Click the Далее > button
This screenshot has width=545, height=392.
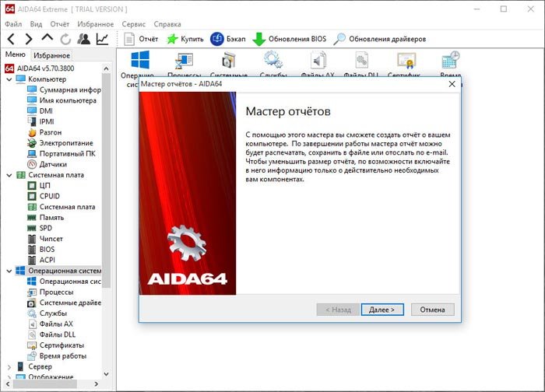(382, 310)
